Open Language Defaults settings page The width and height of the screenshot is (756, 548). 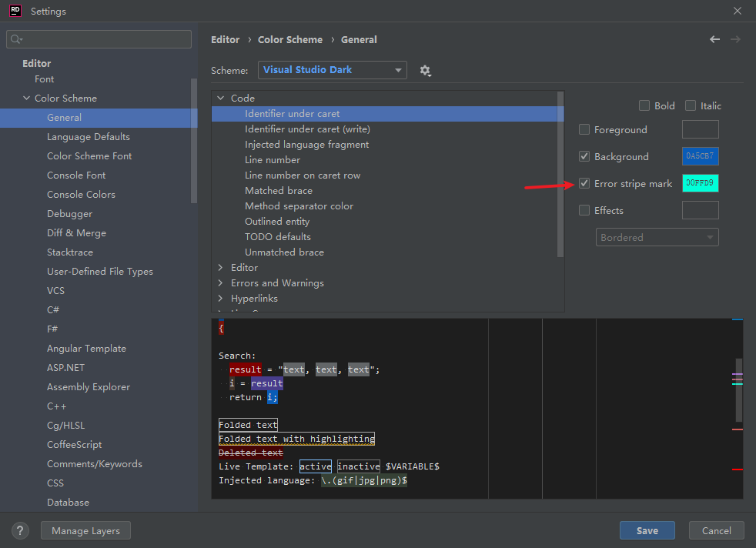point(89,137)
